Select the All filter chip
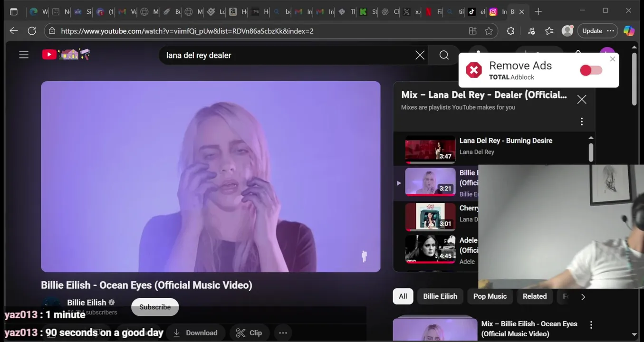 [x=403, y=296]
